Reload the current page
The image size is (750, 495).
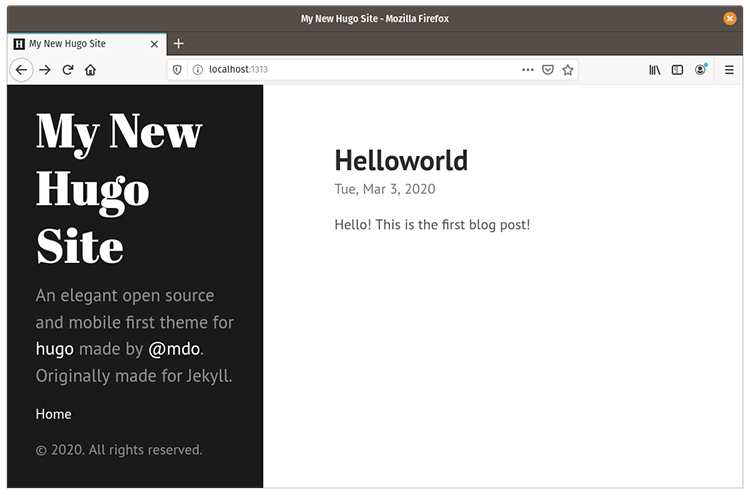(68, 70)
